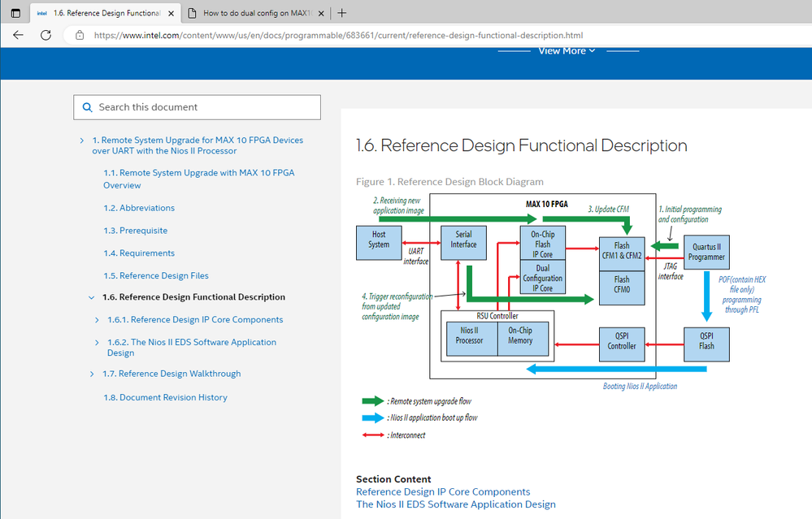Open a new tab with plus icon

(342, 13)
